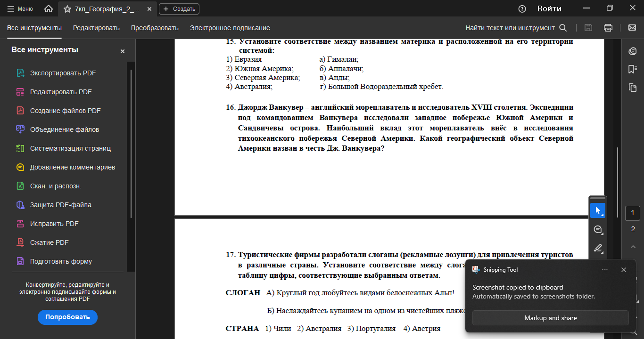Image resolution: width=644 pixels, height=339 pixels.
Task: Open the Меню menu
Action: point(20,9)
